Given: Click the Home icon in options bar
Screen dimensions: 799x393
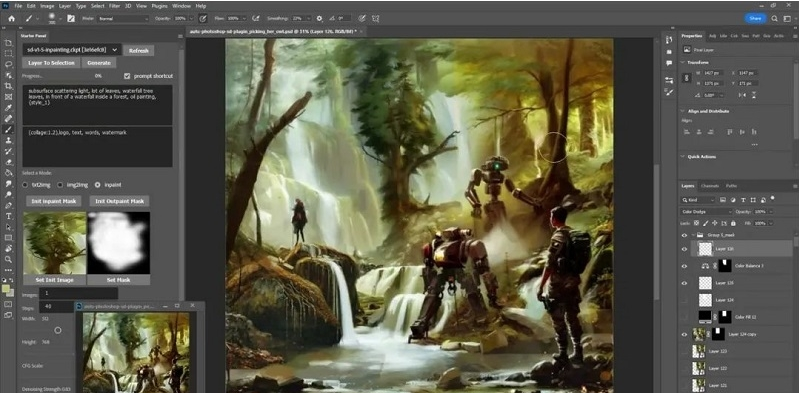Looking at the screenshot, I should 11,18.
